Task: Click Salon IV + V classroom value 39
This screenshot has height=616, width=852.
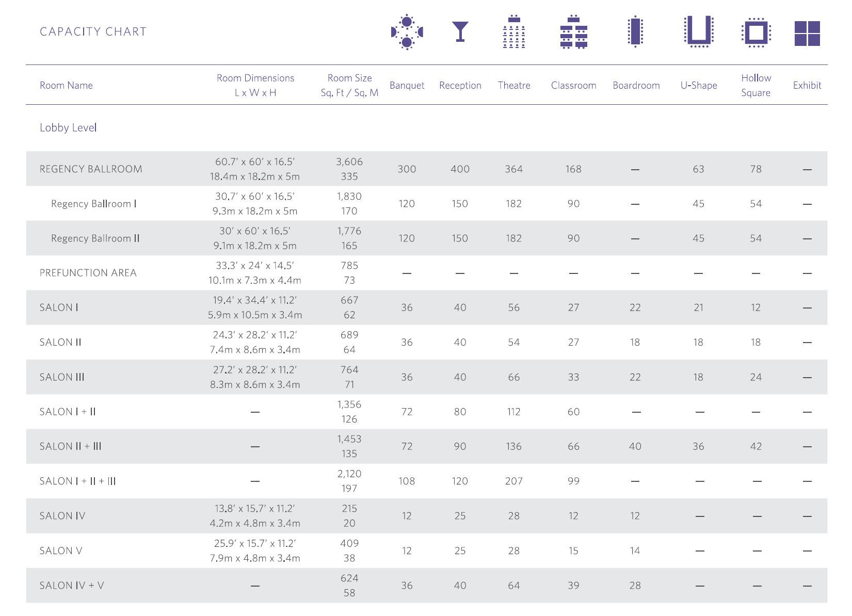Action: pyautogui.click(x=573, y=586)
